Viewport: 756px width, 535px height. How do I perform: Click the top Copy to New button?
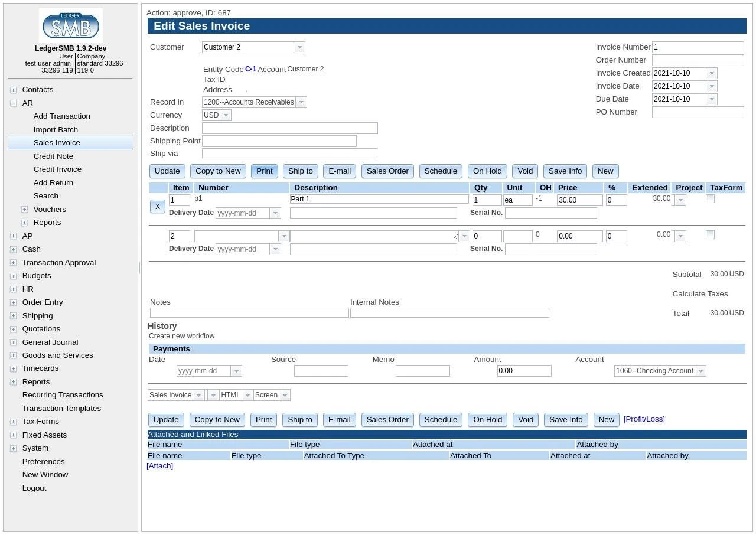[x=218, y=171]
